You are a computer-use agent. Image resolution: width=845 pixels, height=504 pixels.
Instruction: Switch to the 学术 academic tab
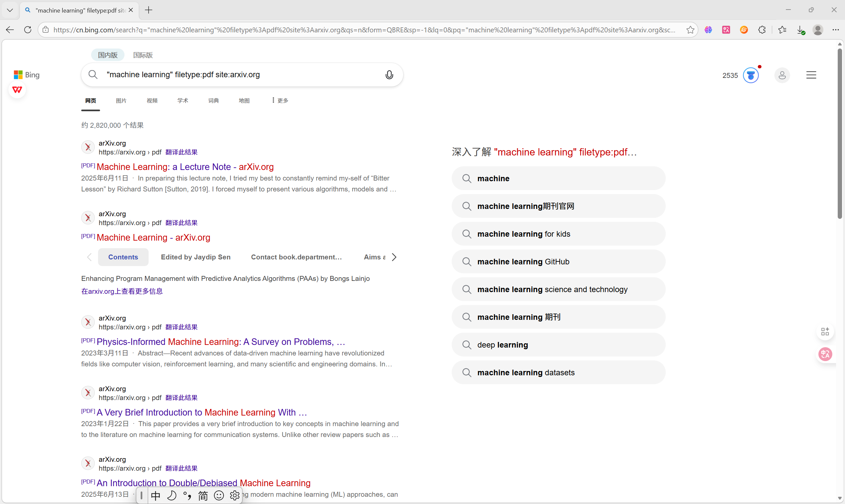click(x=183, y=101)
